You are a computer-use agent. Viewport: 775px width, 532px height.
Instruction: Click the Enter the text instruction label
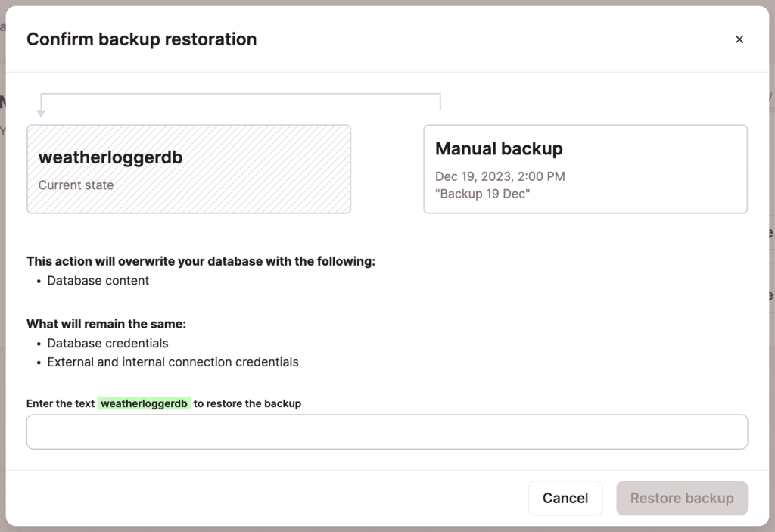pos(61,403)
